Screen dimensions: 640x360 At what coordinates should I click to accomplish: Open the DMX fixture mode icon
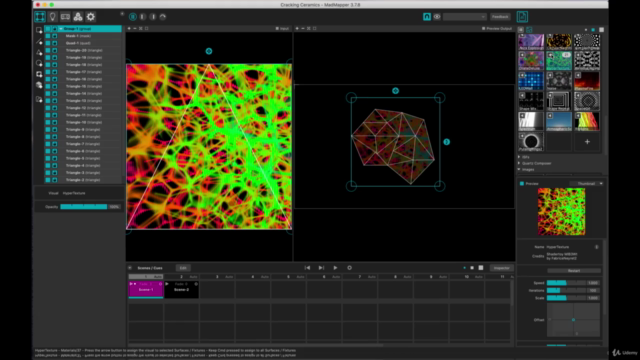tap(65, 17)
